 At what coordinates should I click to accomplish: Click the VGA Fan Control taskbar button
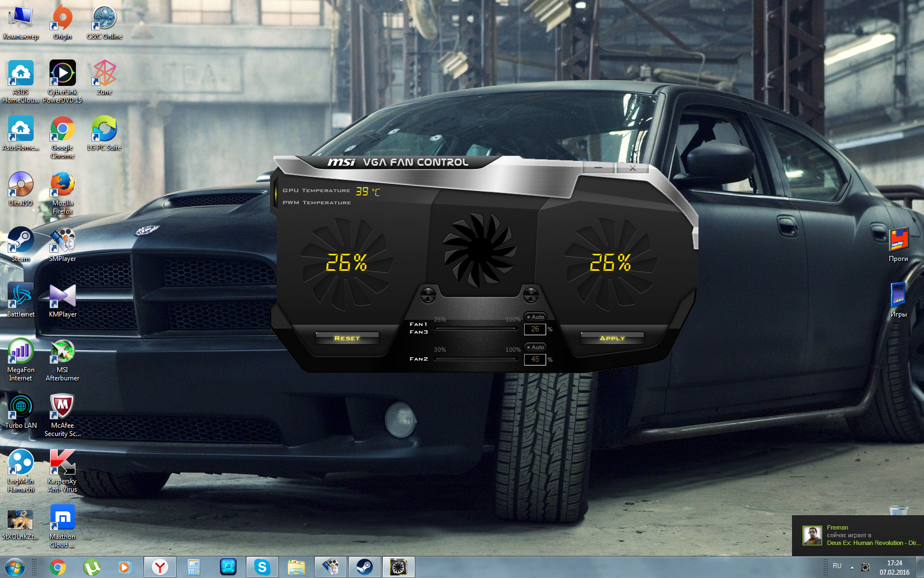coord(398,567)
